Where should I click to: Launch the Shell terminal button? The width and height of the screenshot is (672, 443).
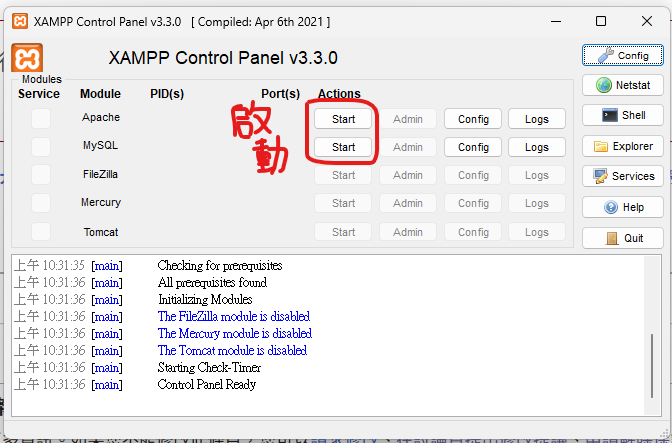[x=623, y=115]
